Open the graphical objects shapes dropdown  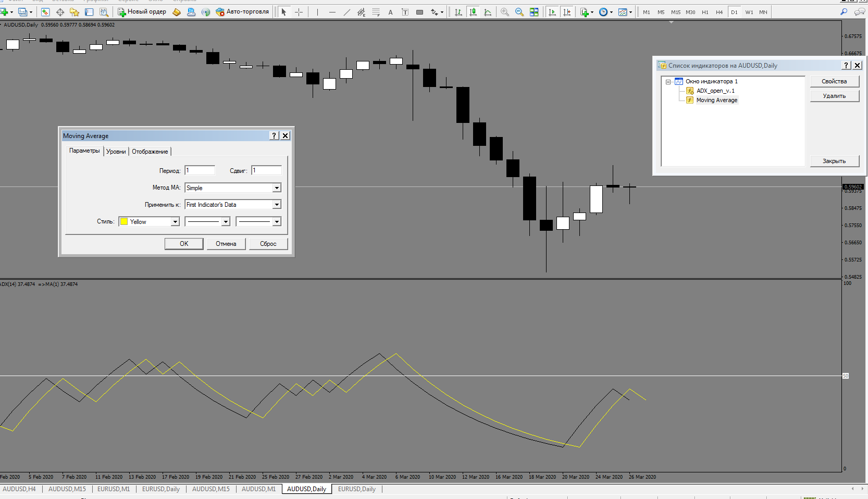click(x=437, y=12)
